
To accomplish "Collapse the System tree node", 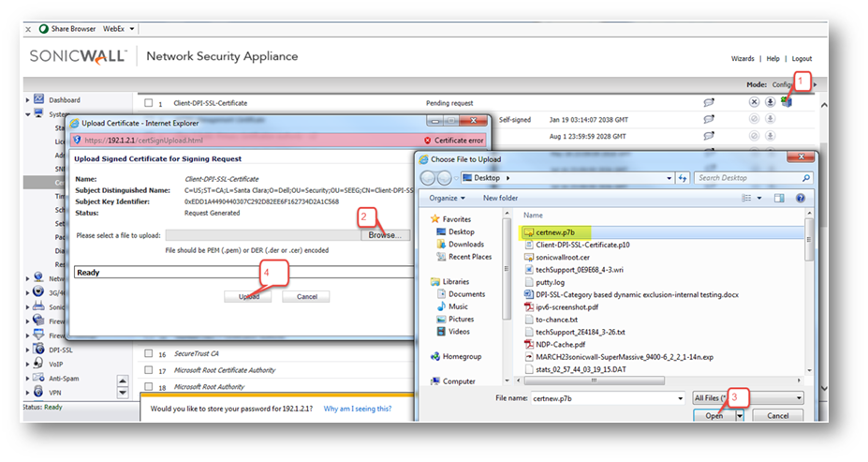I will (x=28, y=114).
